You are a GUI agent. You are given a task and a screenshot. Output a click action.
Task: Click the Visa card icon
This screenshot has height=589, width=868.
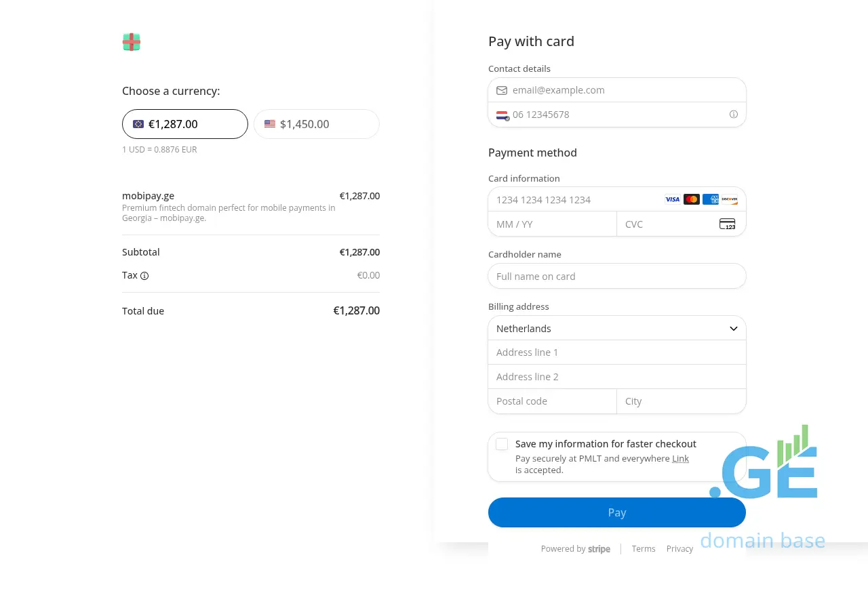point(672,199)
